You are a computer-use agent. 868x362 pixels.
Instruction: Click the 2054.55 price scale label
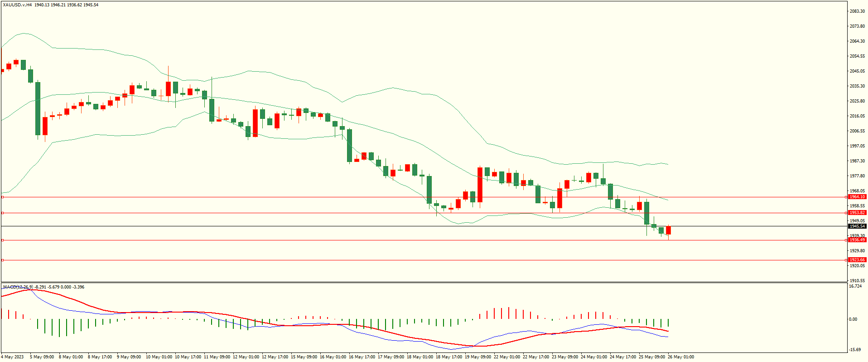857,56
